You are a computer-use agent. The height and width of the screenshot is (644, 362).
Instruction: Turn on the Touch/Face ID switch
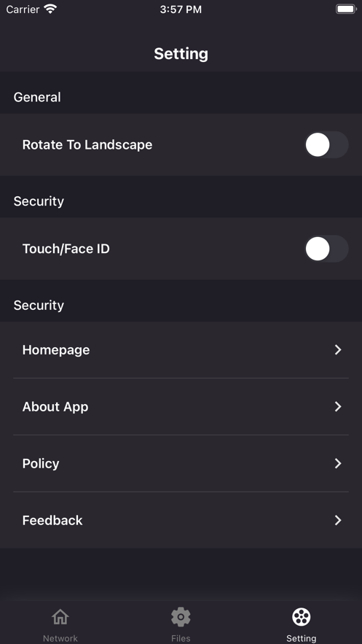point(326,249)
